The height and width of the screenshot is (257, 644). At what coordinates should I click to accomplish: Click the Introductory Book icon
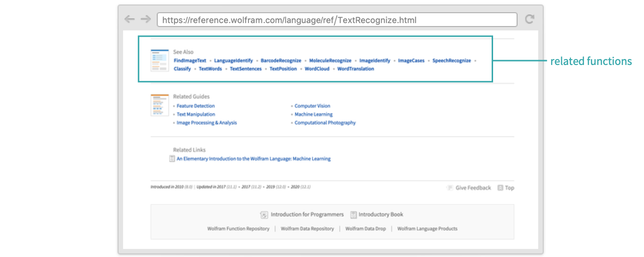click(353, 215)
